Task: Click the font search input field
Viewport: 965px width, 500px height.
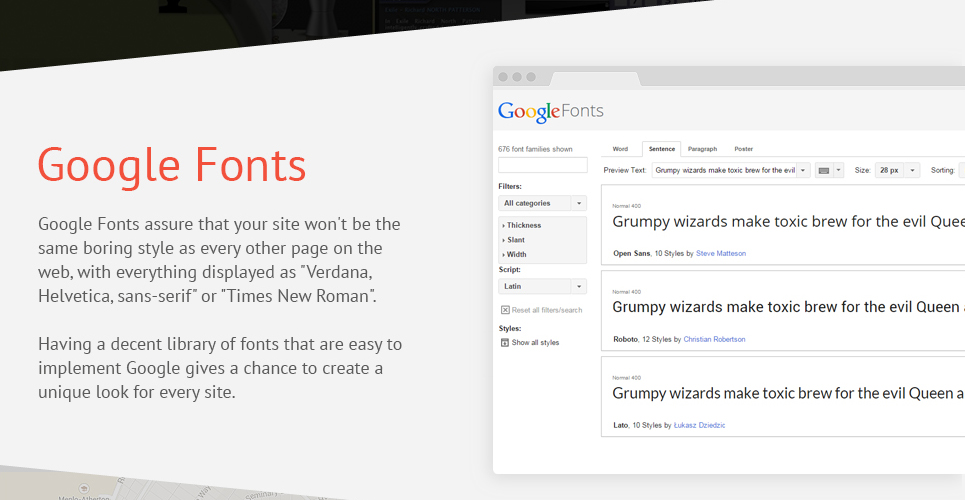Action: [x=543, y=165]
